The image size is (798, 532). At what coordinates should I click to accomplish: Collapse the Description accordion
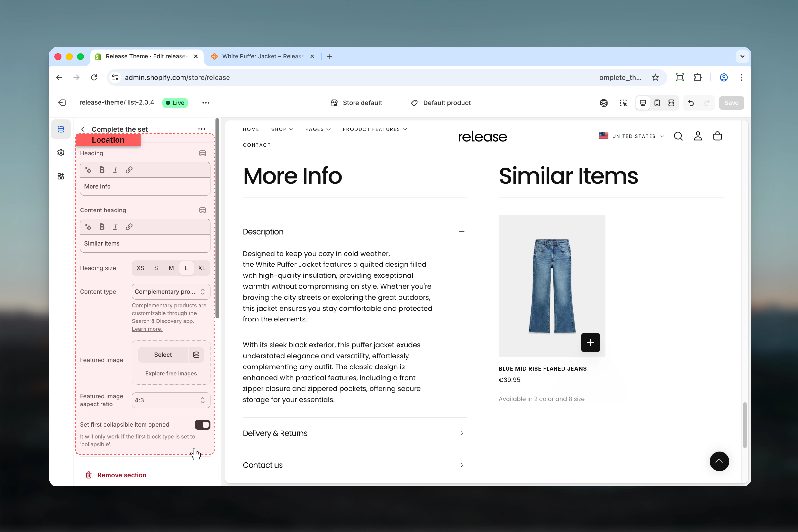tap(355, 232)
